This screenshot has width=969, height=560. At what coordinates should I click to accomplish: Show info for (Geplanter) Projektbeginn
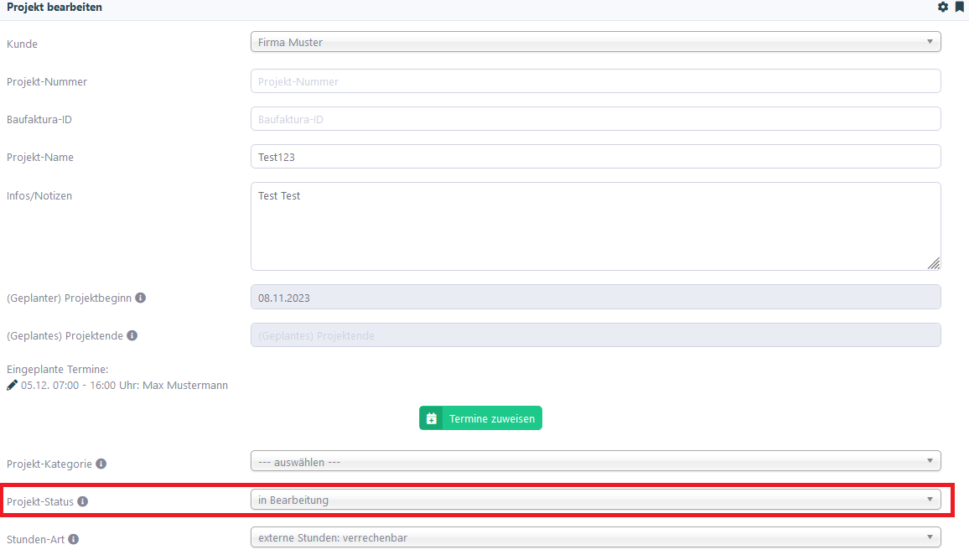click(140, 298)
